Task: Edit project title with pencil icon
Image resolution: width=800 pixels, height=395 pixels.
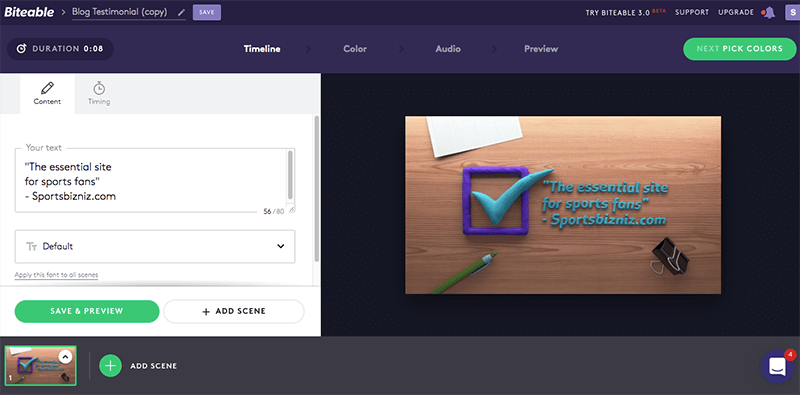Action: click(x=182, y=12)
